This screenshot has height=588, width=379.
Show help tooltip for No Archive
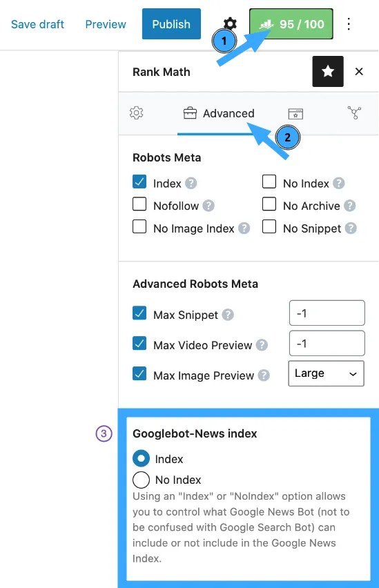tap(350, 206)
